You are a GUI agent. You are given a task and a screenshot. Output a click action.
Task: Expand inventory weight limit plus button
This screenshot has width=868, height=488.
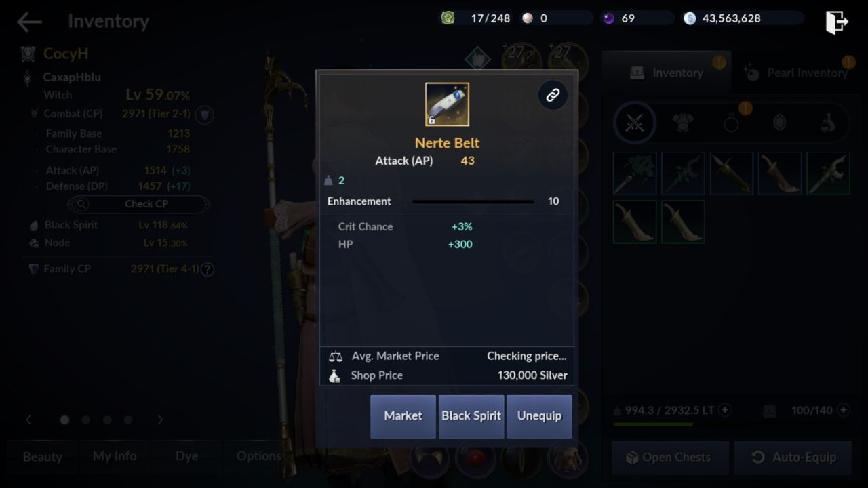click(x=725, y=410)
